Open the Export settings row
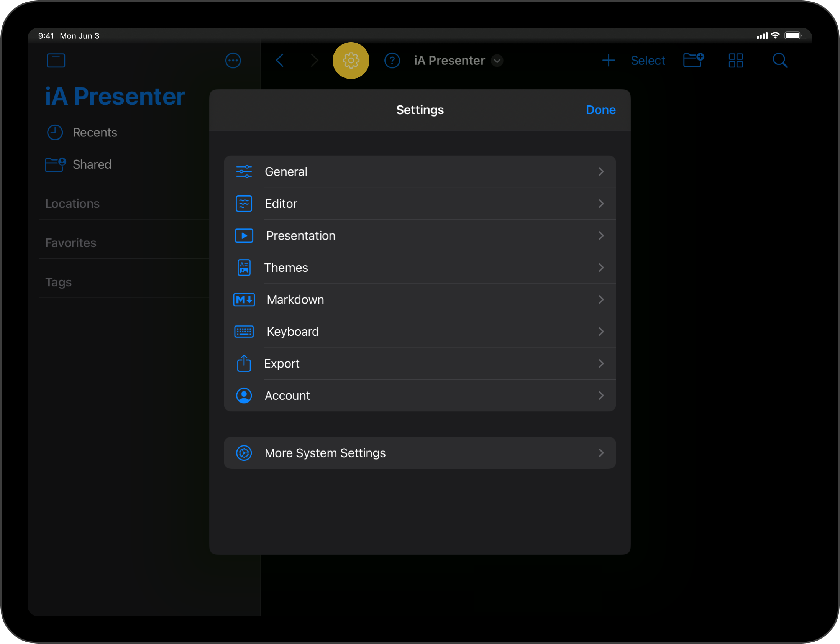840x644 pixels. (420, 363)
